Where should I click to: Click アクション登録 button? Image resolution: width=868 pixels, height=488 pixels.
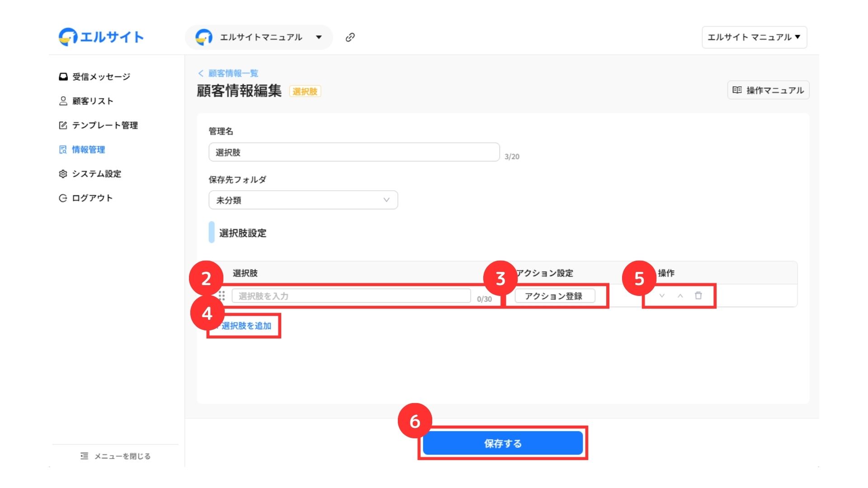pyautogui.click(x=554, y=296)
